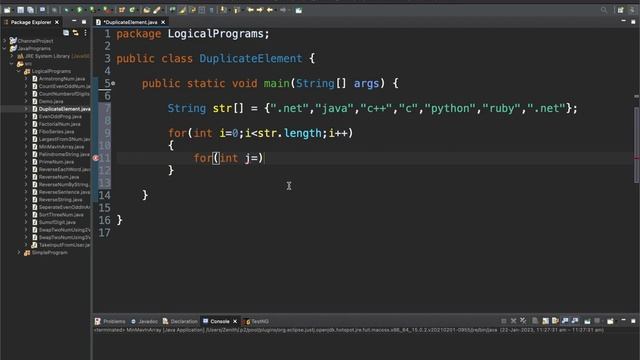The height and width of the screenshot is (360, 640).
Task: Toggle Scroll Lock icon in Console toolbar
Action: tap(545, 321)
